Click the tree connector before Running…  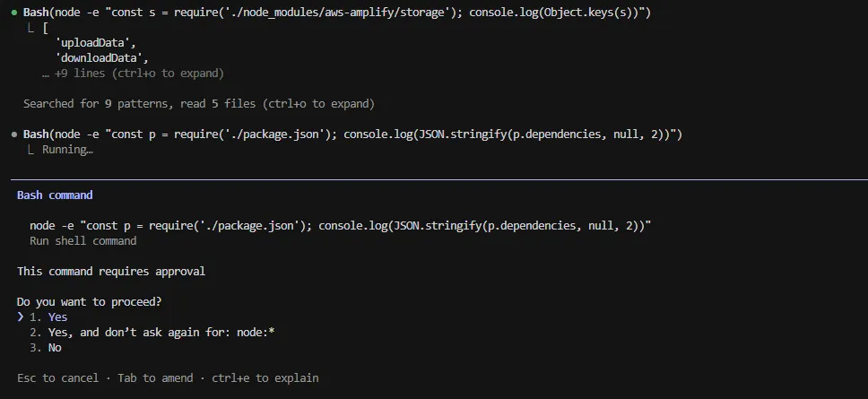(x=32, y=150)
